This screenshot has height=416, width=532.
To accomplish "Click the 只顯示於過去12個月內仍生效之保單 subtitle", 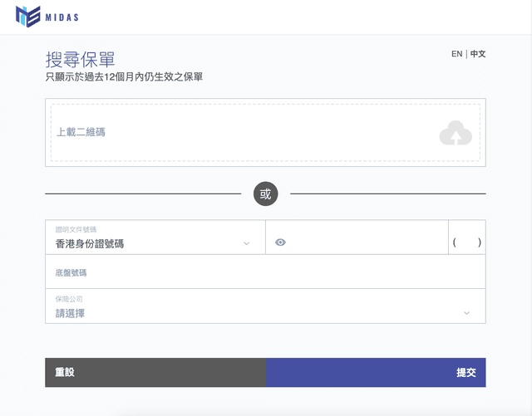I will [124, 77].
